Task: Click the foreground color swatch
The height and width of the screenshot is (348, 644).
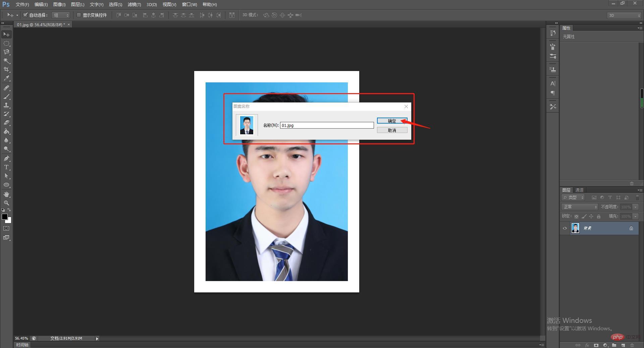Action: point(4,216)
